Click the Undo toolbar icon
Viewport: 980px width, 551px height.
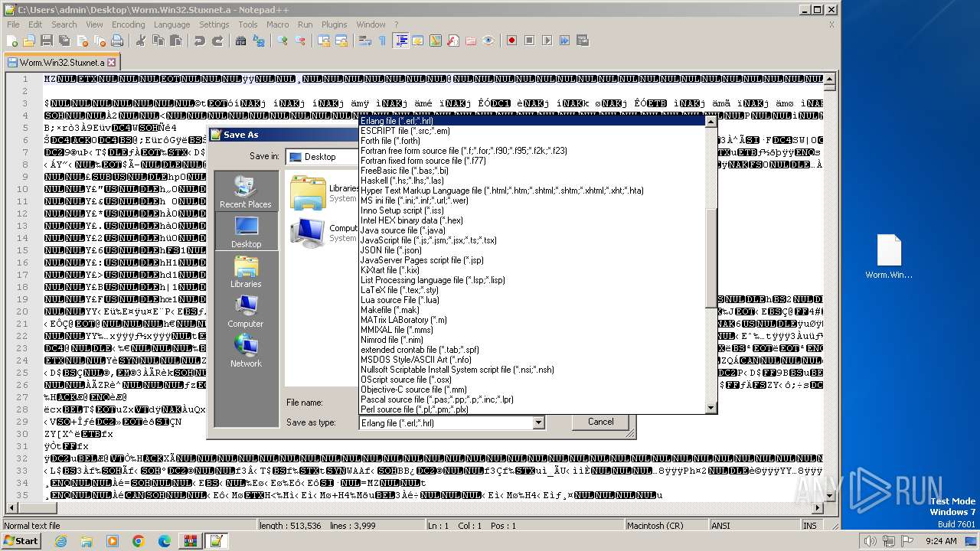click(200, 41)
